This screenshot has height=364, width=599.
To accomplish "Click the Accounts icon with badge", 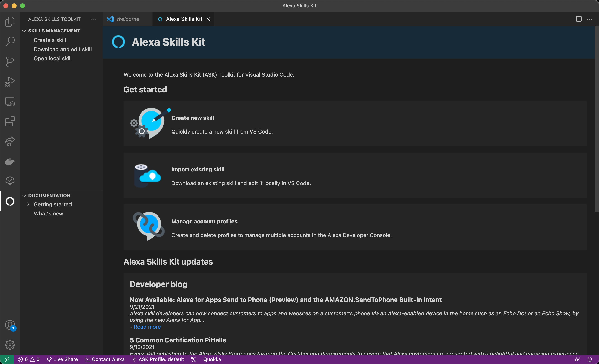I will point(10,325).
